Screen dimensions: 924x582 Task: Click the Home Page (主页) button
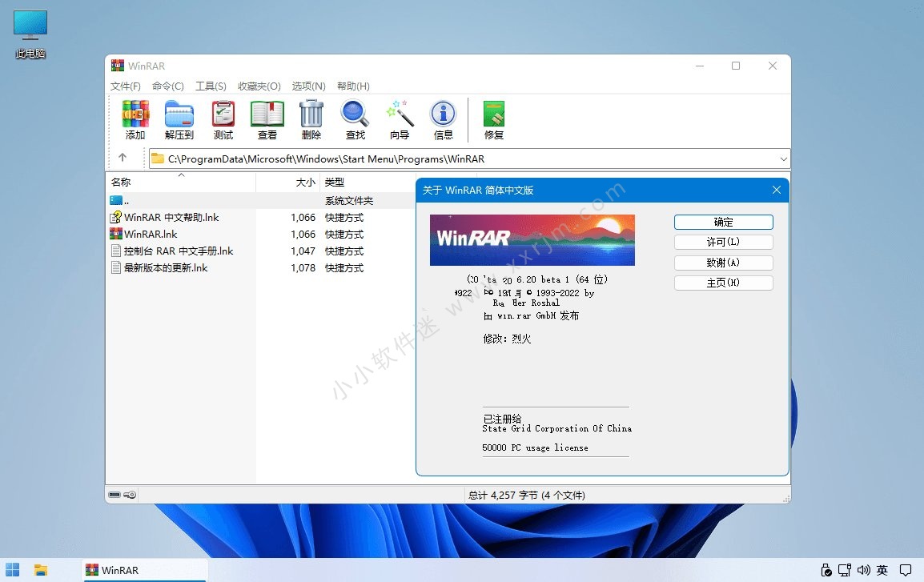(x=723, y=283)
